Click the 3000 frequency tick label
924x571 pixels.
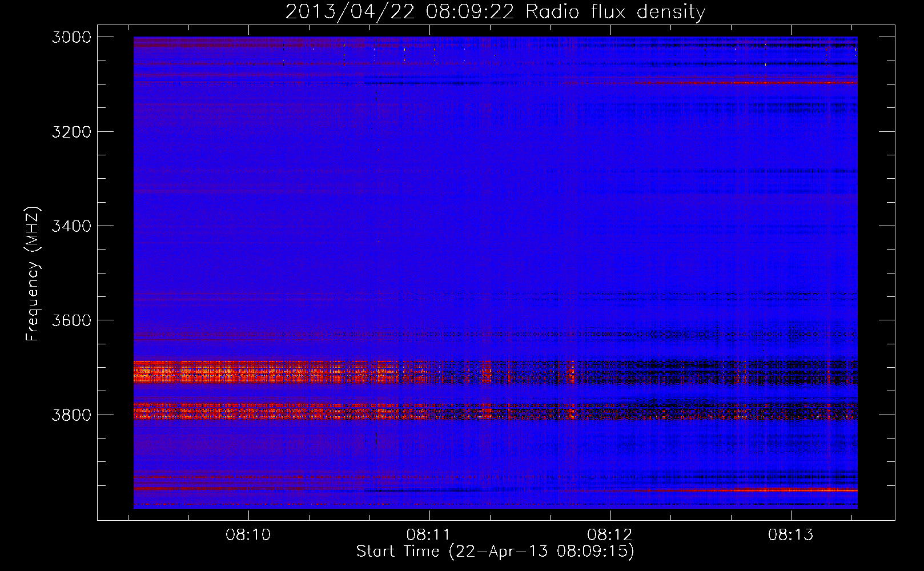click(71, 37)
